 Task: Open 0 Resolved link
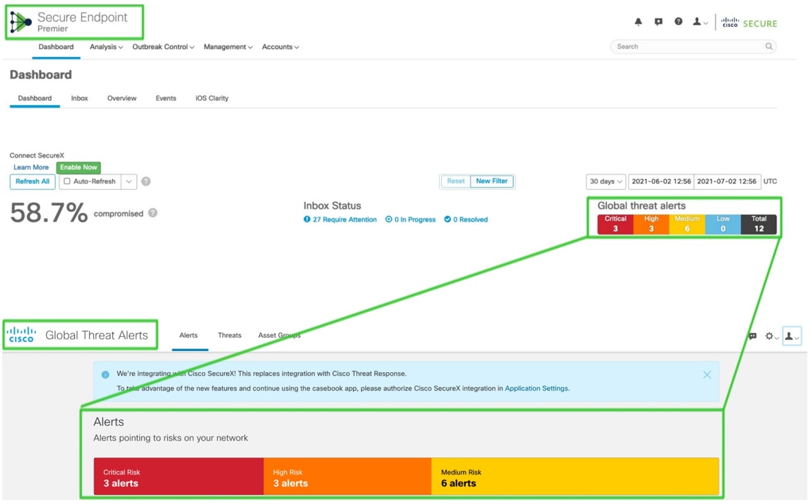pos(466,220)
